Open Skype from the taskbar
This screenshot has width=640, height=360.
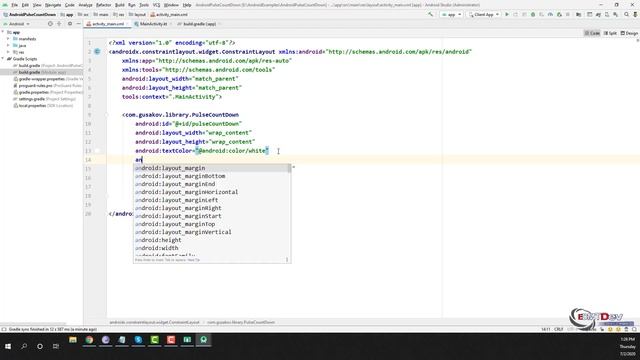click(138, 340)
